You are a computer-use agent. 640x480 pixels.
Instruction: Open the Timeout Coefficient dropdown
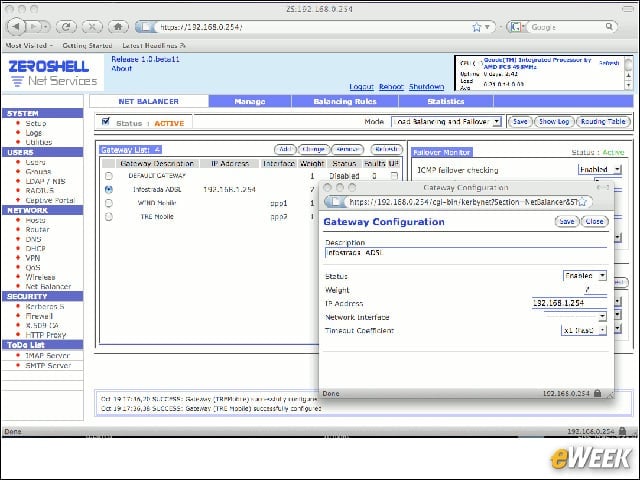pos(584,330)
